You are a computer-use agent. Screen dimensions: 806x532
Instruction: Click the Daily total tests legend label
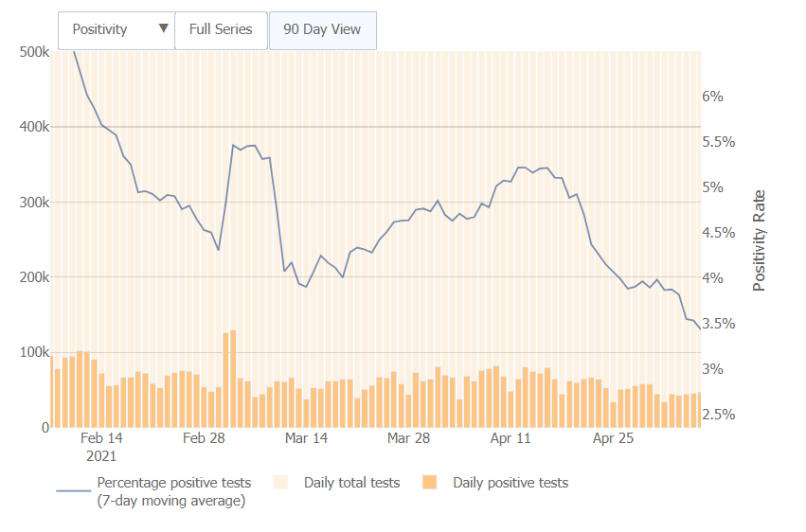click(x=351, y=483)
